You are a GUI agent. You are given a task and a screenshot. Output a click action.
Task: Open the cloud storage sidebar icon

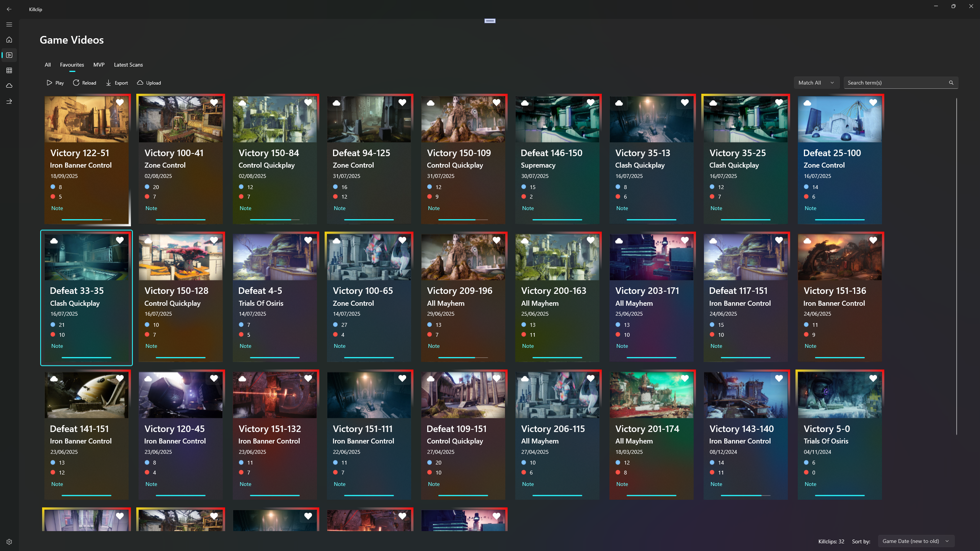[9, 86]
